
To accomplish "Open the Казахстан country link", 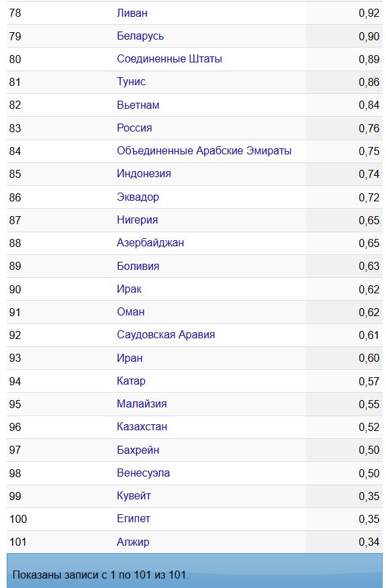I will click(142, 426).
